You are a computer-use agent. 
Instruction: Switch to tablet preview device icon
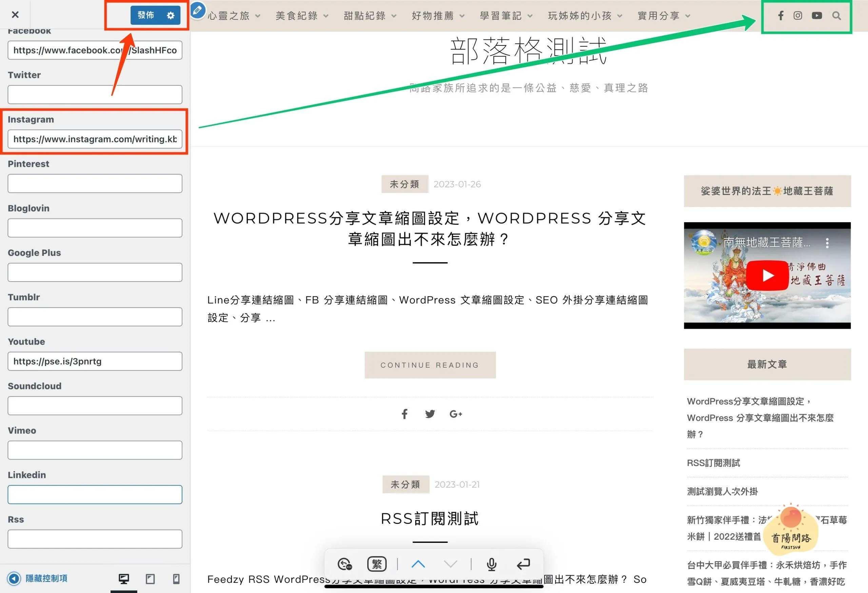(x=150, y=579)
